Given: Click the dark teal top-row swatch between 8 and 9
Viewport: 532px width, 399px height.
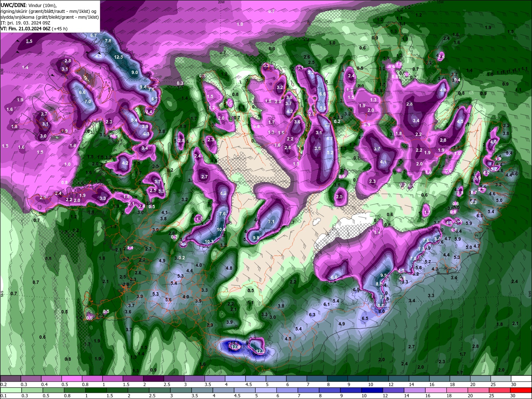Looking at the screenshot, I should 337,379.
